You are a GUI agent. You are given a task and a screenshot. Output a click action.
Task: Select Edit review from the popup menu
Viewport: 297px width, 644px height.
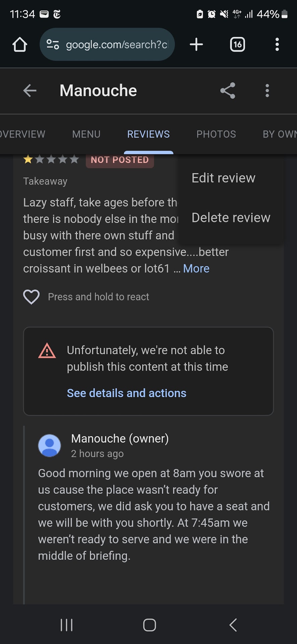(223, 178)
